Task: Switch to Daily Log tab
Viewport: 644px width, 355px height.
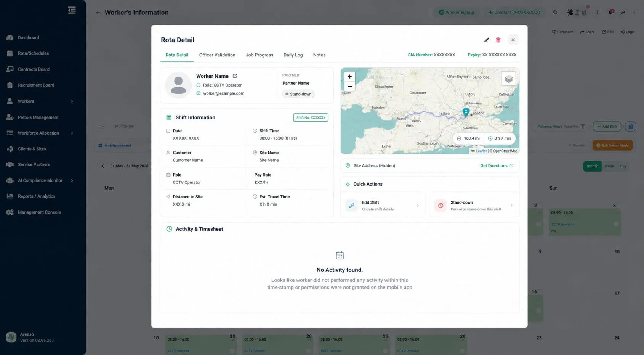Action: click(293, 55)
